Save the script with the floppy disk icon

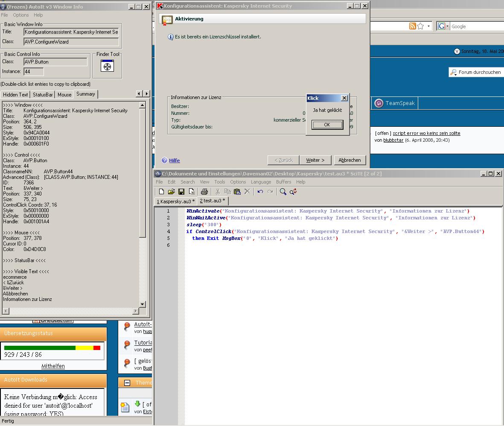tap(181, 192)
